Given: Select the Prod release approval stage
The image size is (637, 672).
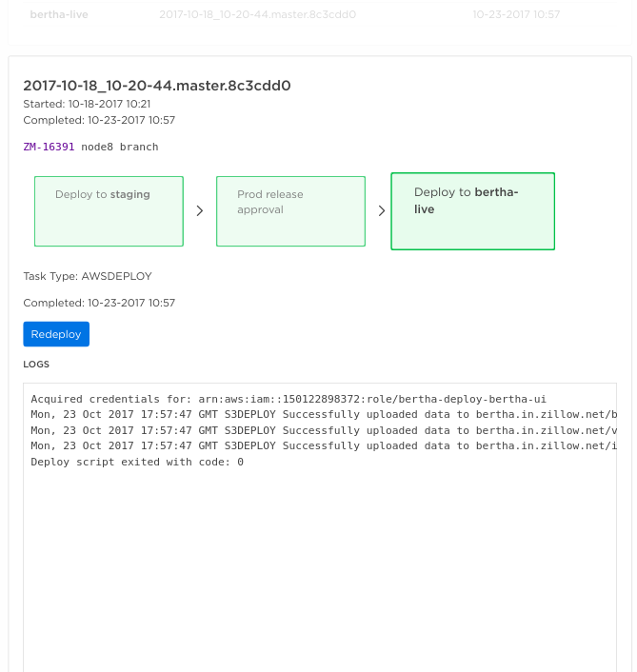Looking at the screenshot, I should [290, 211].
